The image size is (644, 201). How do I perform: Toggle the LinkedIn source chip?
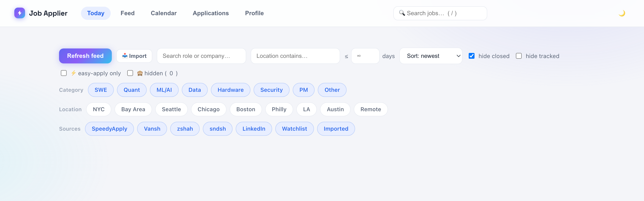tap(254, 129)
